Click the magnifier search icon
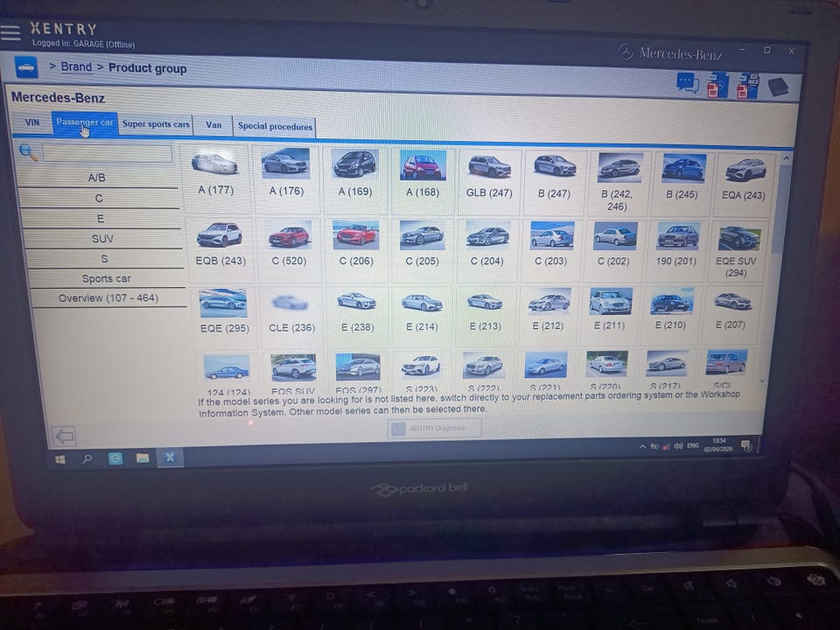The width and height of the screenshot is (840, 630). click(28, 153)
